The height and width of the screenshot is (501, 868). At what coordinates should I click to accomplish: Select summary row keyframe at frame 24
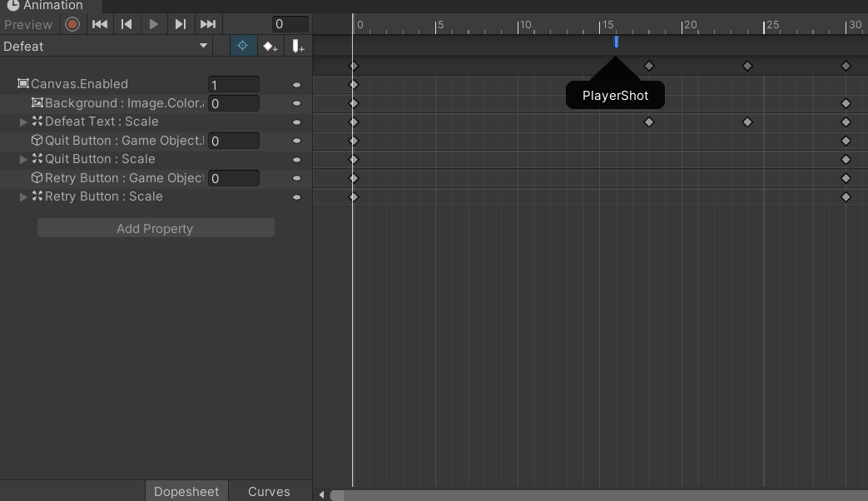[747, 66]
